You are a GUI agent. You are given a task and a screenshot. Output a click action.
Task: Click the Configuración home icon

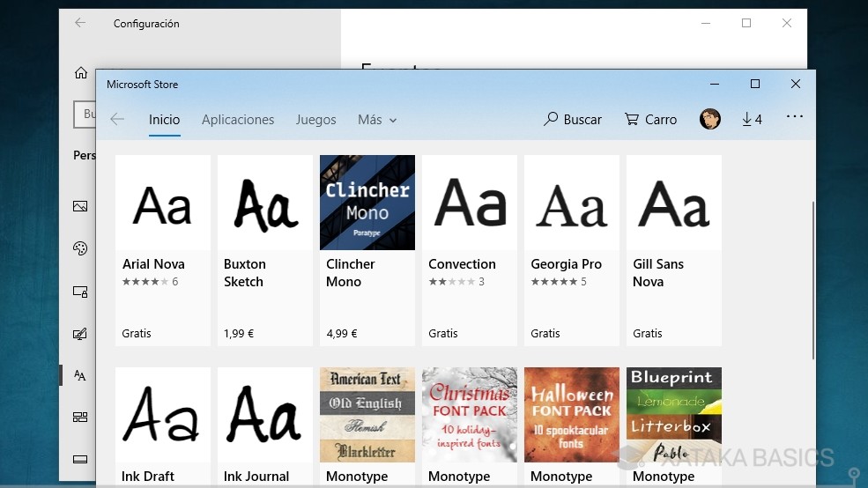tap(81, 72)
